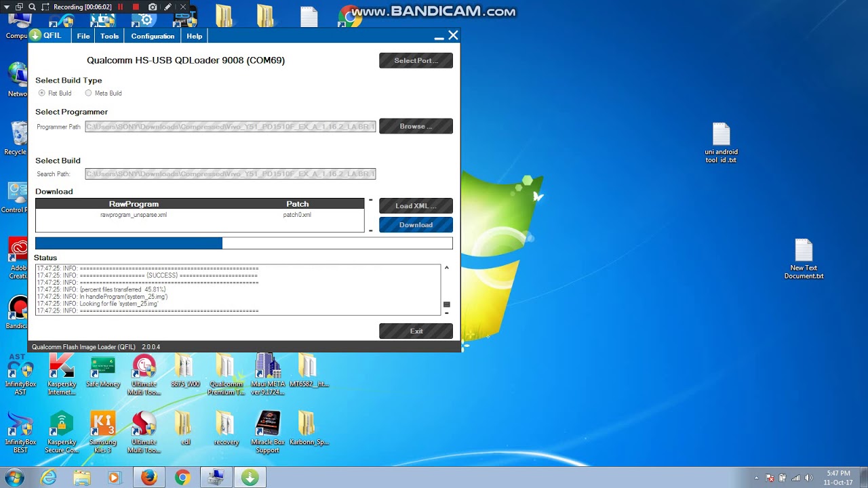Image resolution: width=868 pixels, height=488 pixels.
Task: Open Ultimate Multi Tool LG-logo shortcut
Action: coord(144,375)
